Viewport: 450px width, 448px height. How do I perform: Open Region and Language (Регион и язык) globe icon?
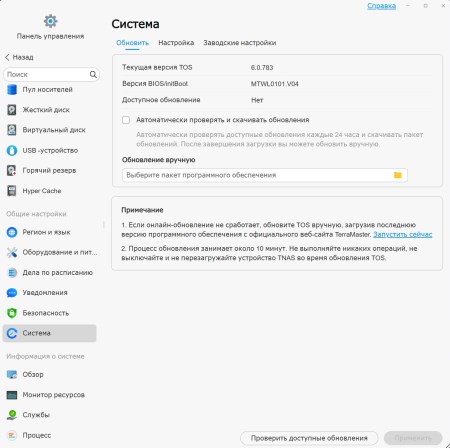pyautogui.click(x=12, y=232)
